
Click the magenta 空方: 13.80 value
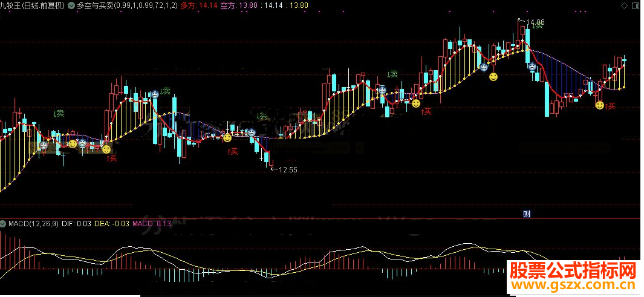pos(239,6)
